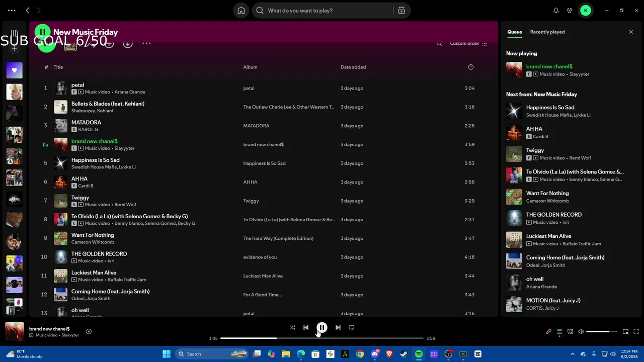Screen dimensions: 644x362
Task: Hide the queue with the green queue icon
Action: [559, 332]
